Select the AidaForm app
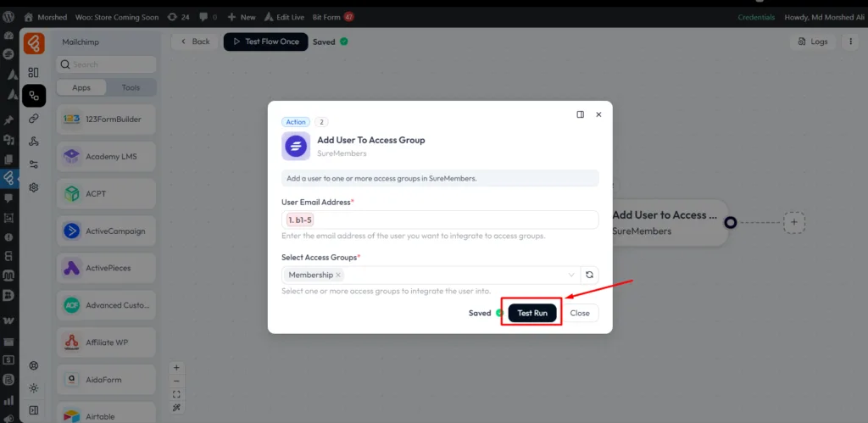This screenshot has height=423, width=868. pos(106,380)
